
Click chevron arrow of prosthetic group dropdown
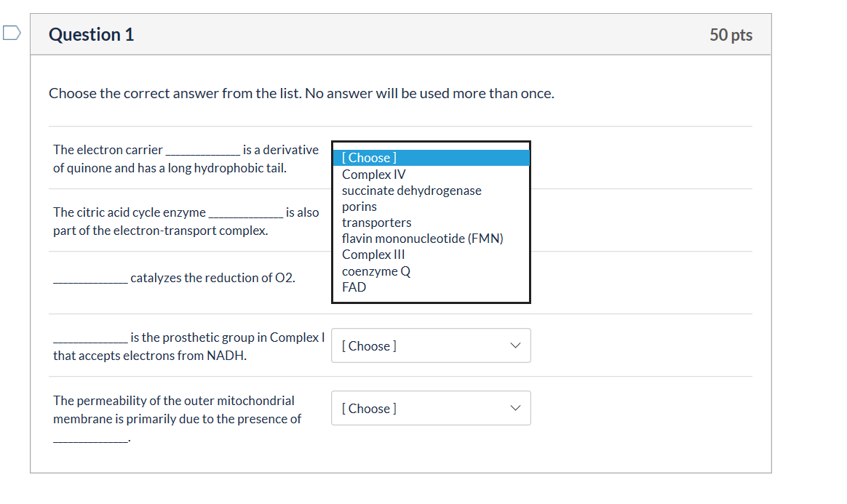(515, 345)
